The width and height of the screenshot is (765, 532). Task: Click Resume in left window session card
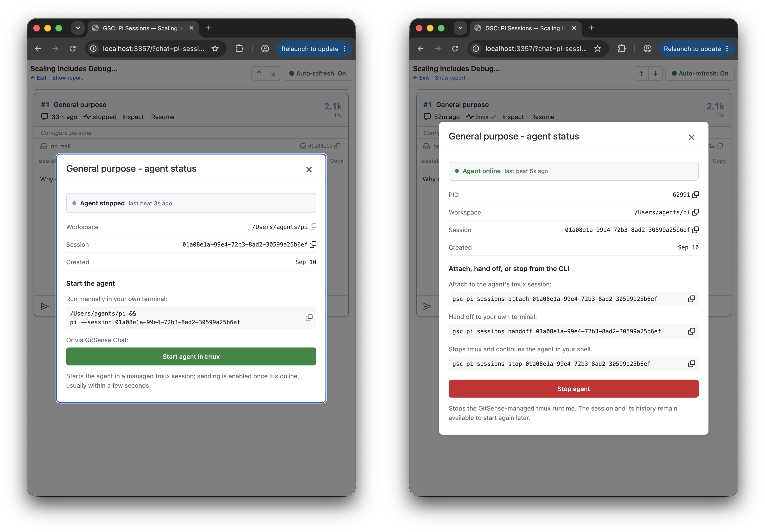pyautogui.click(x=163, y=117)
